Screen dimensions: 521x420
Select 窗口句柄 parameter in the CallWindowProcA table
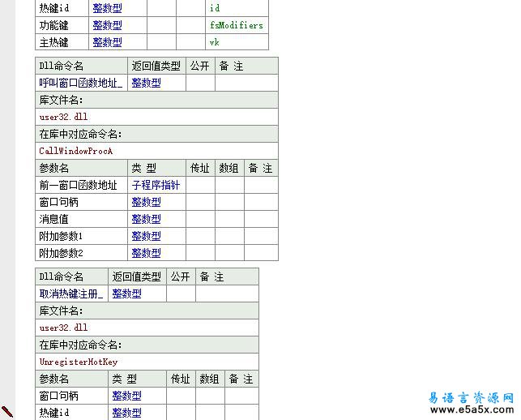click(x=59, y=202)
